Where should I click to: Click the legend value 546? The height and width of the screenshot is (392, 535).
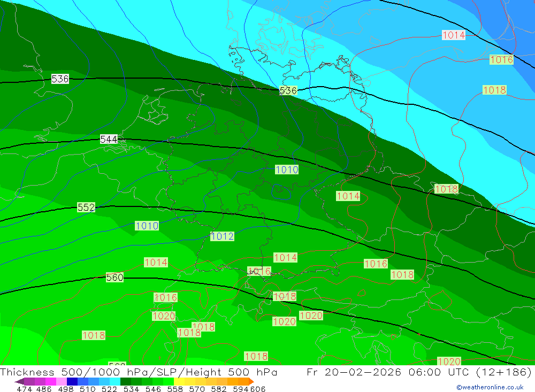click(153, 389)
